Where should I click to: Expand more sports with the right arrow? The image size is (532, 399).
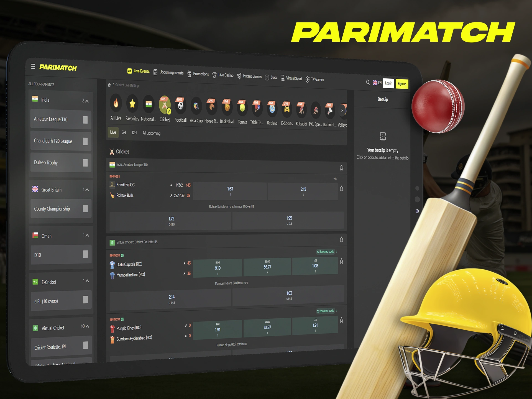(342, 110)
